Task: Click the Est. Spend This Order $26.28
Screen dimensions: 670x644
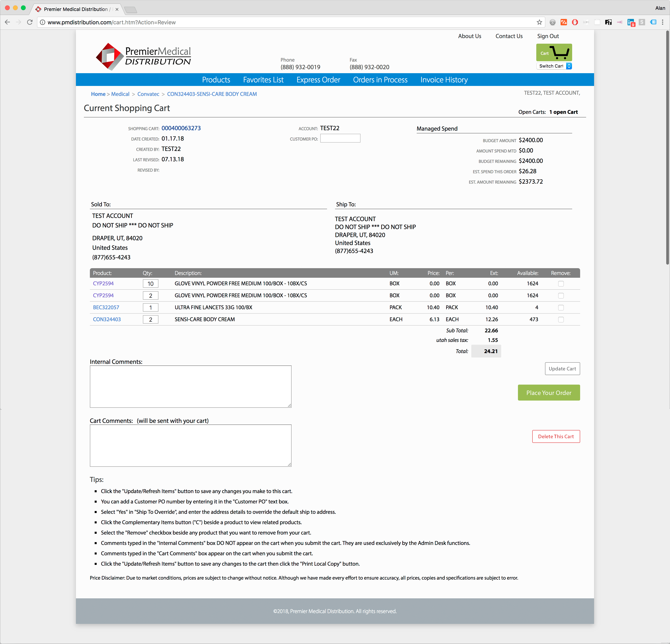Action: pyautogui.click(x=528, y=171)
